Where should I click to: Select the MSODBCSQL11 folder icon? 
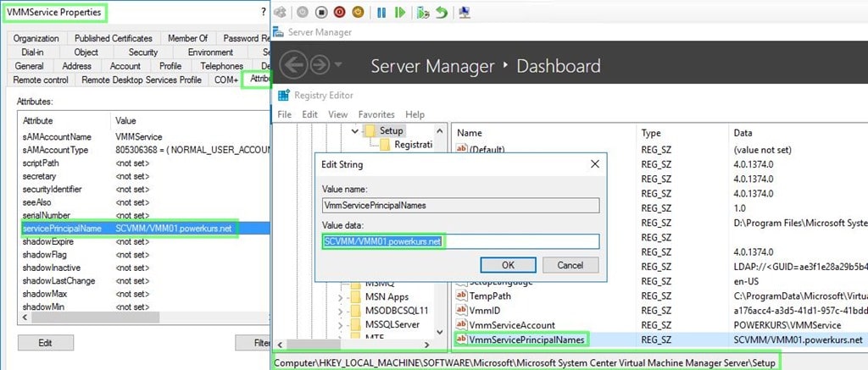(356, 311)
